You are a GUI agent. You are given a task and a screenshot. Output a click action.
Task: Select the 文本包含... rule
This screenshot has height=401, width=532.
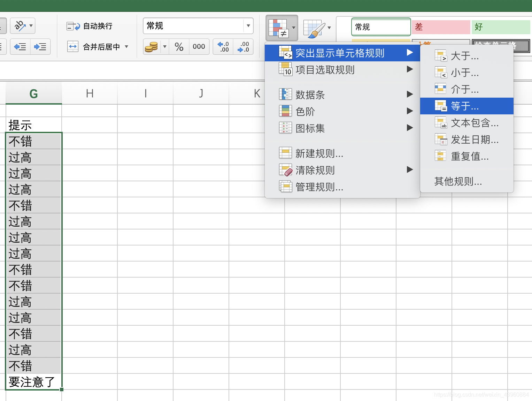pos(467,123)
